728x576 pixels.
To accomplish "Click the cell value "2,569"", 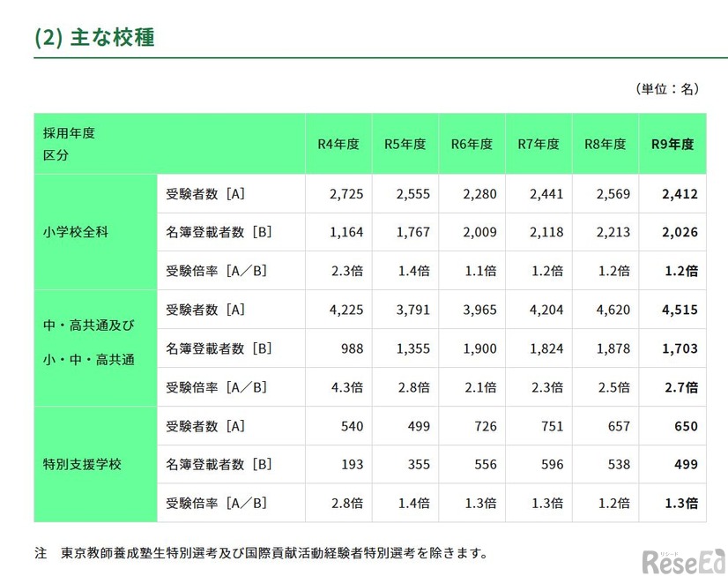I will (x=613, y=194).
